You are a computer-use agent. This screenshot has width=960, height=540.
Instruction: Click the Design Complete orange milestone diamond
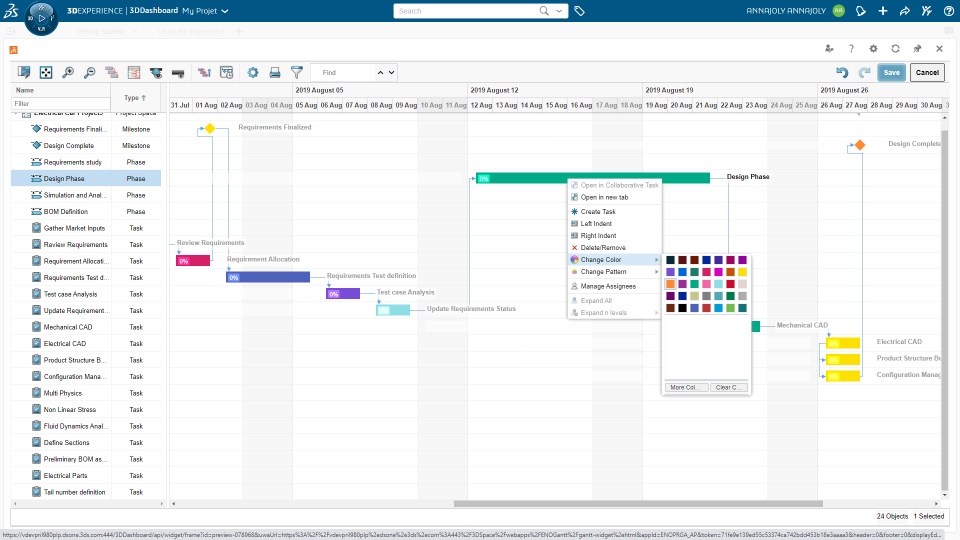click(x=860, y=145)
